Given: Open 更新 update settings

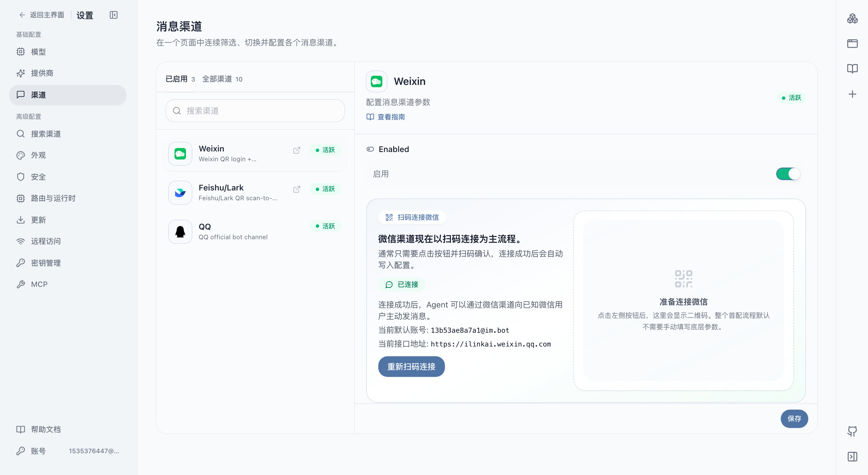Looking at the screenshot, I should click(x=67, y=220).
